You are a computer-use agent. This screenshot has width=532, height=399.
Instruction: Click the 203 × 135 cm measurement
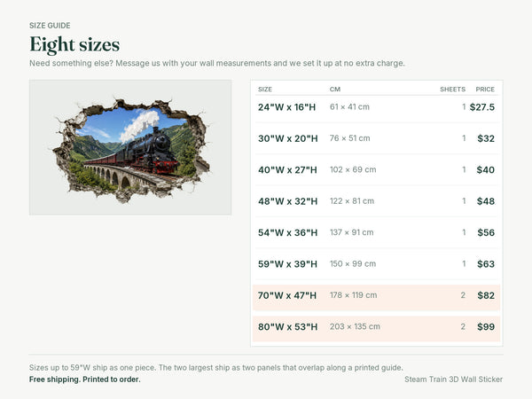[x=355, y=326]
